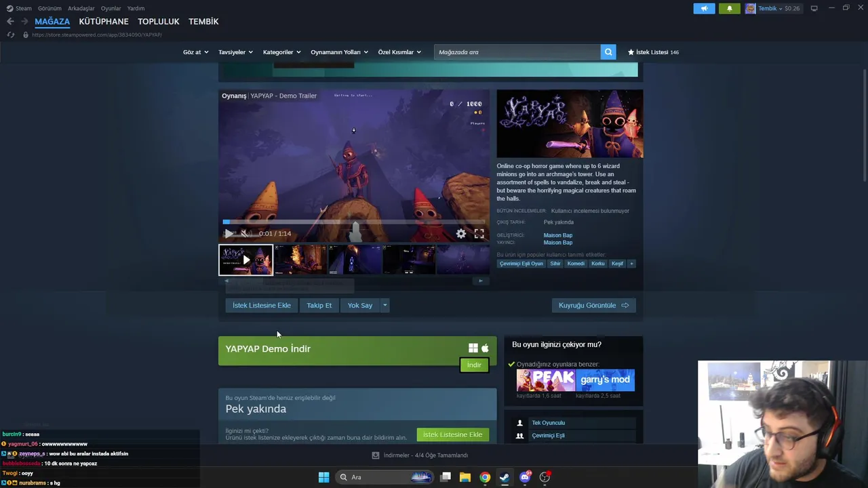868x488 pixels.
Task: Open Windows Start menu
Action: click(x=323, y=477)
